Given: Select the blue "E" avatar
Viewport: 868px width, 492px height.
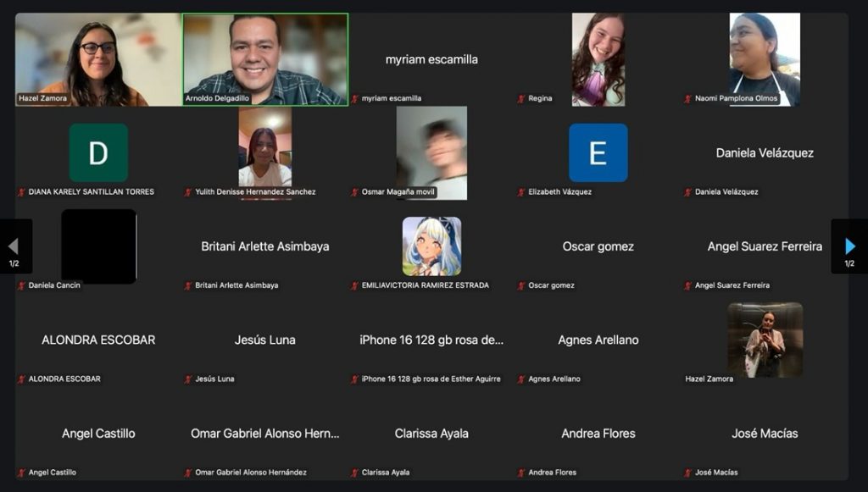Looking at the screenshot, I should click(598, 153).
